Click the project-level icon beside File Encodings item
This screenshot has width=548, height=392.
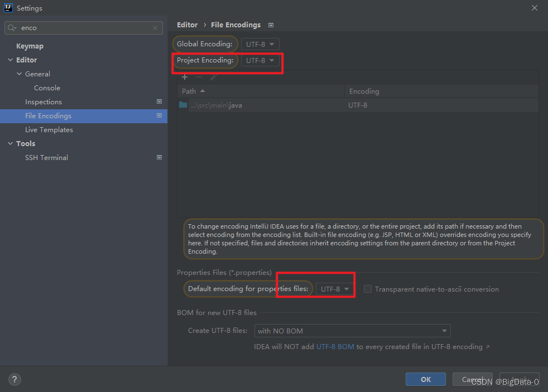pyautogui.click(x=160, y=115)
